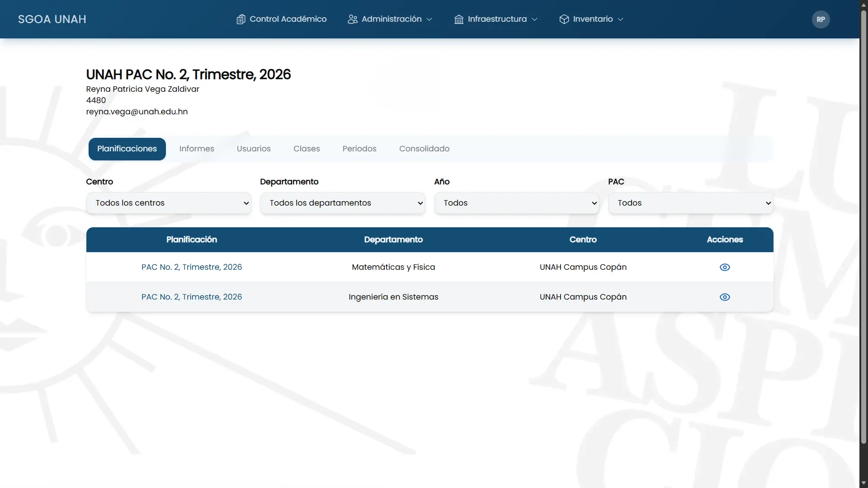Viewport: 868px width, 488px height.
Task: Open the Inventario navbar menu
Action: point(591,19)
